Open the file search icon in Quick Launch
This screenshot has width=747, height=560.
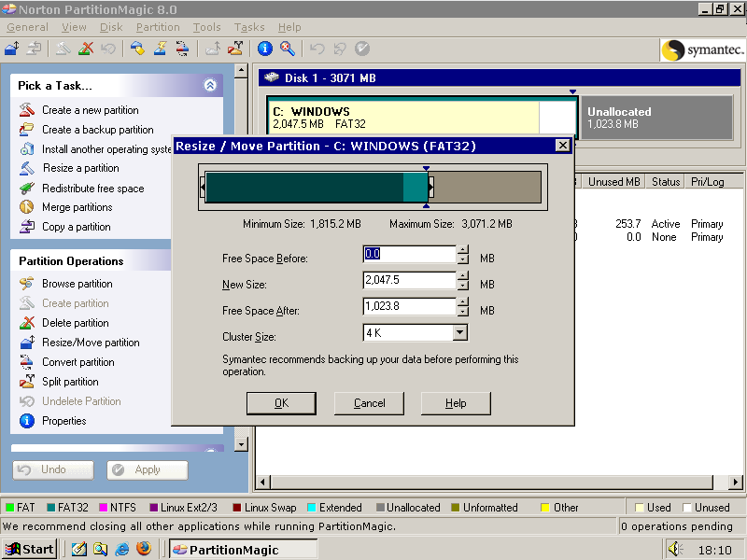[101, 549]
